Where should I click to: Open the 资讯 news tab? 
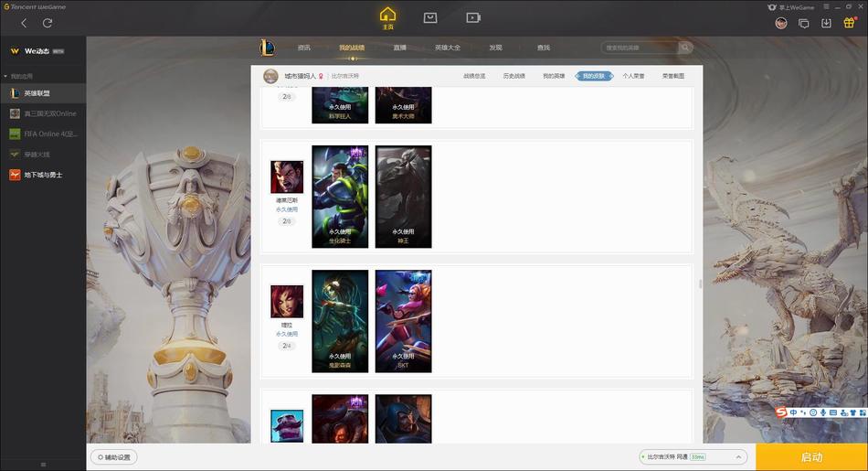pos(304,48)
